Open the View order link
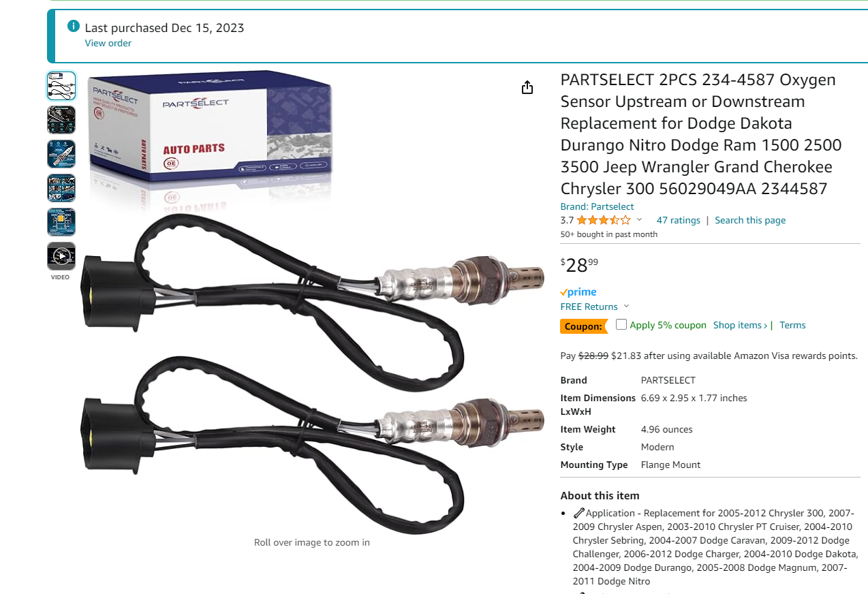 [x=108, y=43]
